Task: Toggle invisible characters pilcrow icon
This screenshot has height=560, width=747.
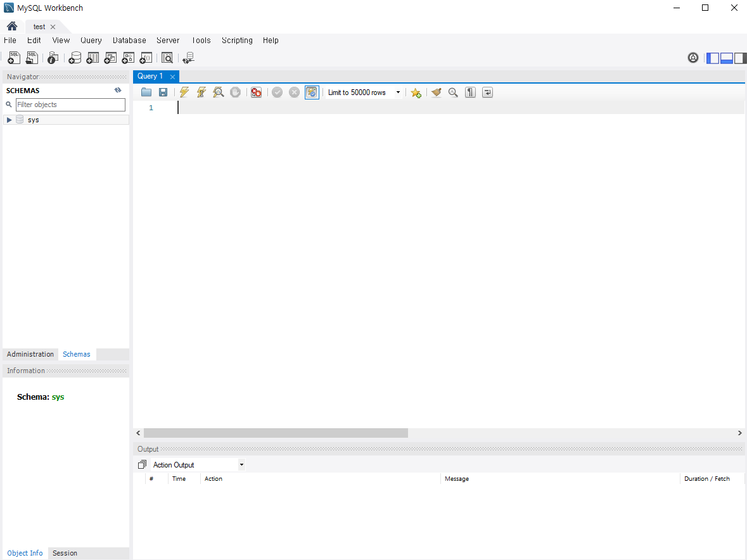Action: pyautogui.click(x=470, y=92)
